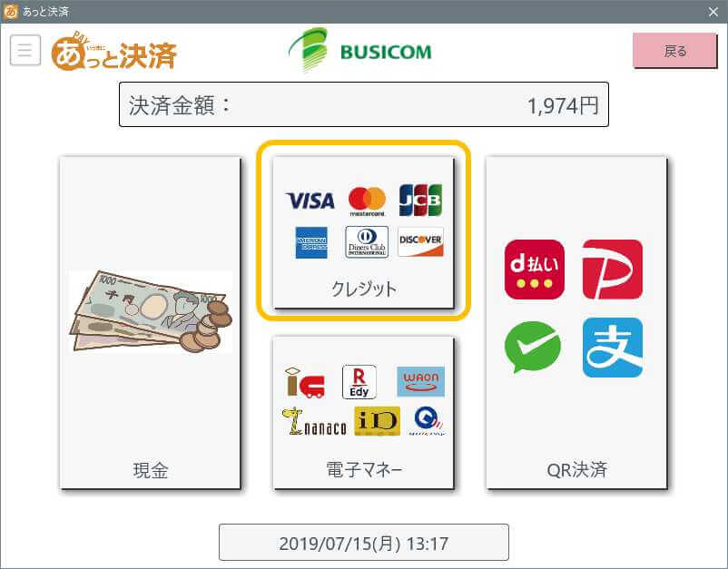Open the hamburger menu icon
The image size is (728, 569).
(x=25, y=50)
